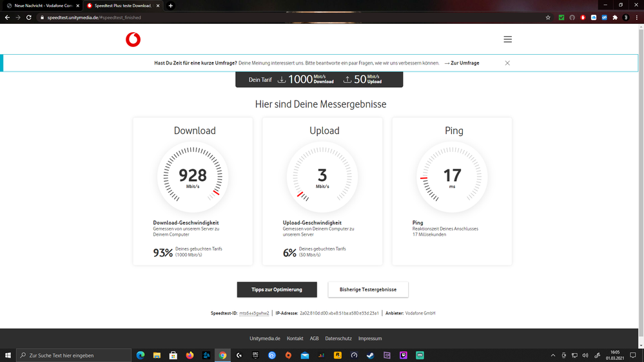Open the notification center

pyautogui.click(x=633, y=356)
